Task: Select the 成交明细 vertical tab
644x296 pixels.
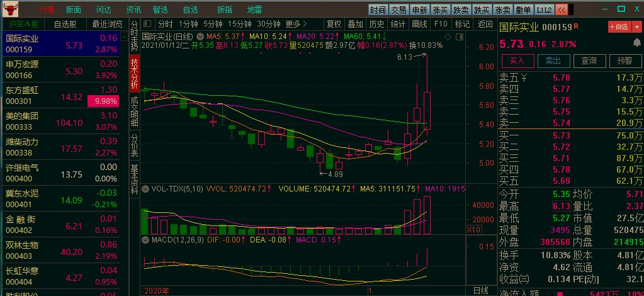Action: 135,112
